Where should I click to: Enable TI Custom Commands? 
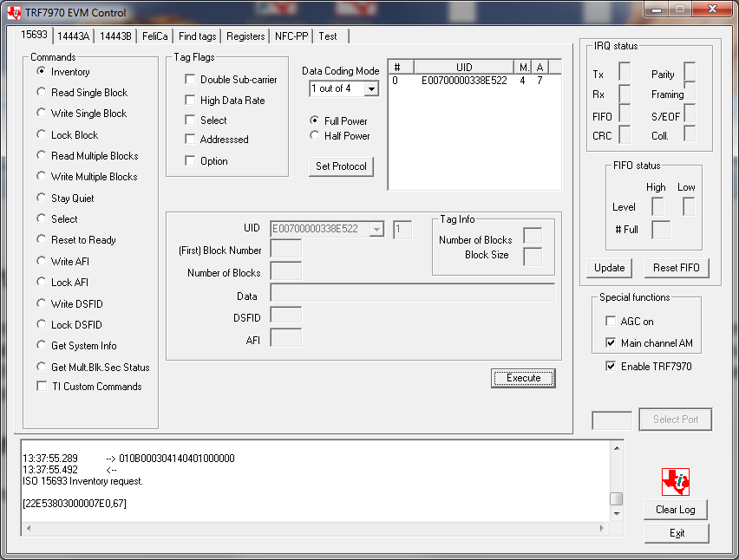(41, 387)
